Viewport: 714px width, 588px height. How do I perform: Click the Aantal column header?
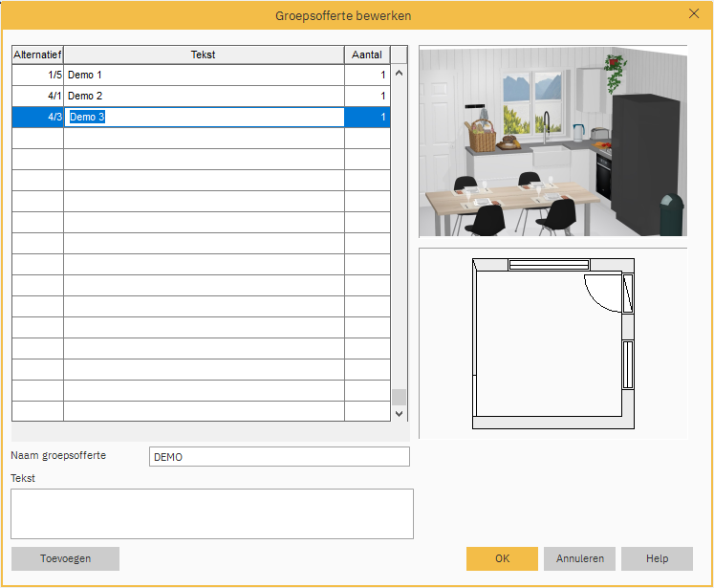click(367, 54)
